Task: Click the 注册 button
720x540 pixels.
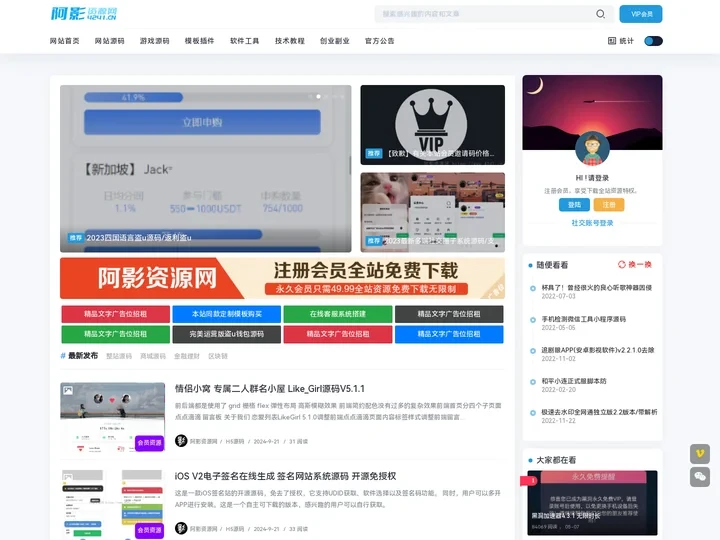Action: (609, 205)
